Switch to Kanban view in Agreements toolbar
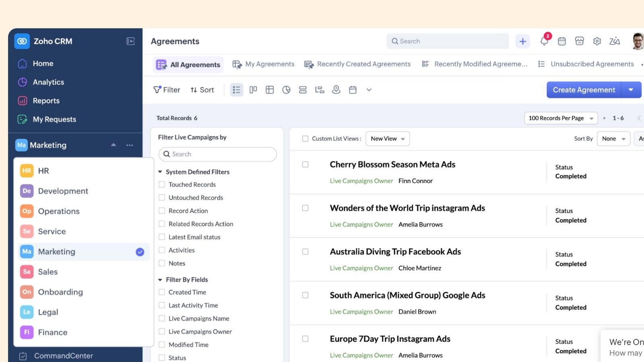 tap(253, 90)
